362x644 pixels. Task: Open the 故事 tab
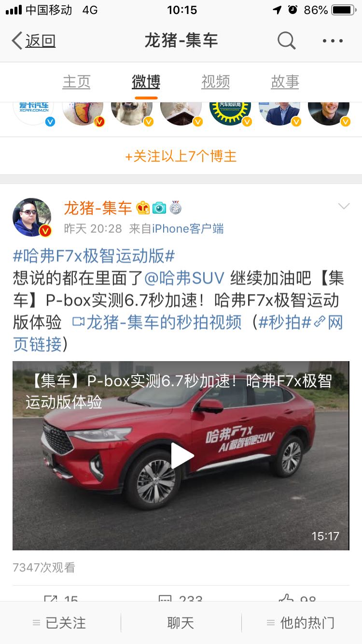pyautogui.click(x=285, y=82)
